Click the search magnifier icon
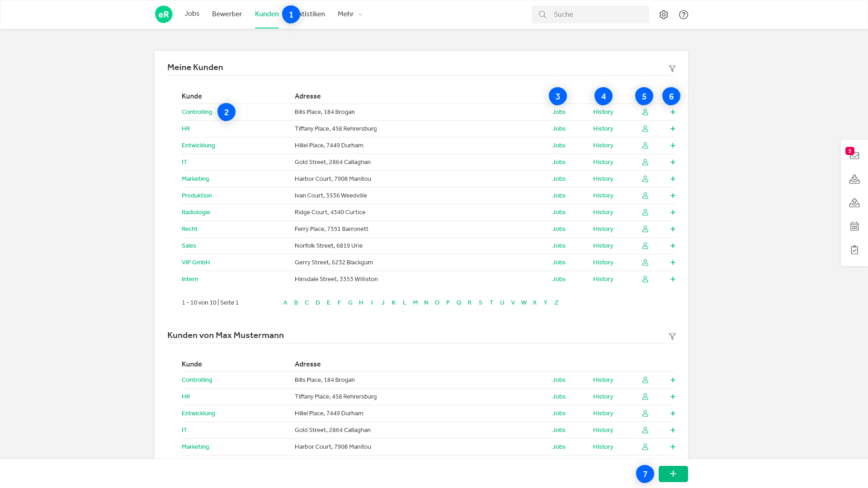The height and width of the screenshot is (488, 868). tap(542, 14)
